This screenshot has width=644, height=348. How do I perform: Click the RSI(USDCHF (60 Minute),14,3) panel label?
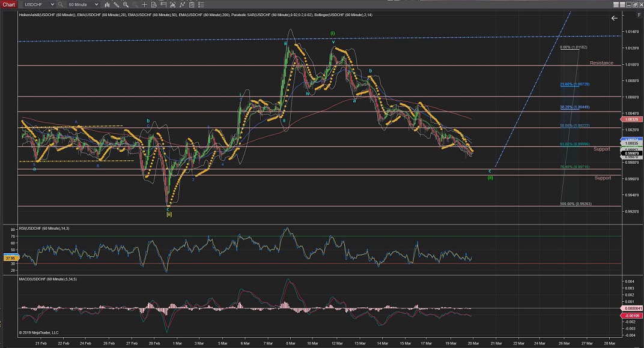(44, 228)
